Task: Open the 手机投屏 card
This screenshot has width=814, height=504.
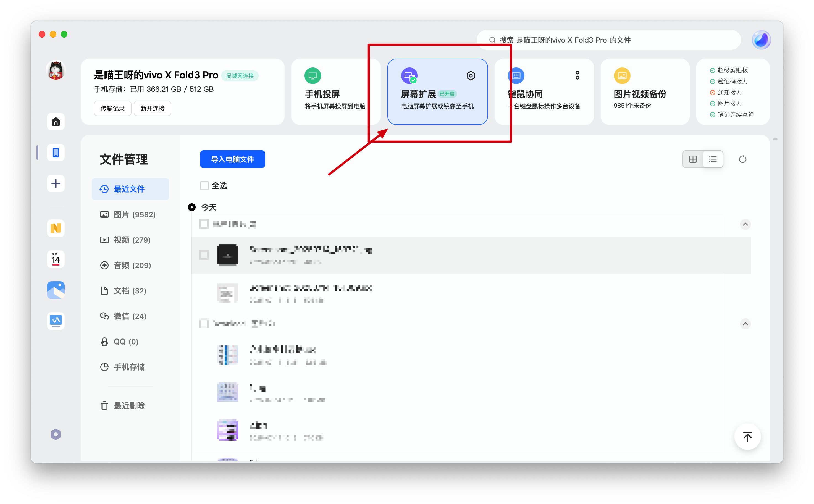Action: (336, 92)
